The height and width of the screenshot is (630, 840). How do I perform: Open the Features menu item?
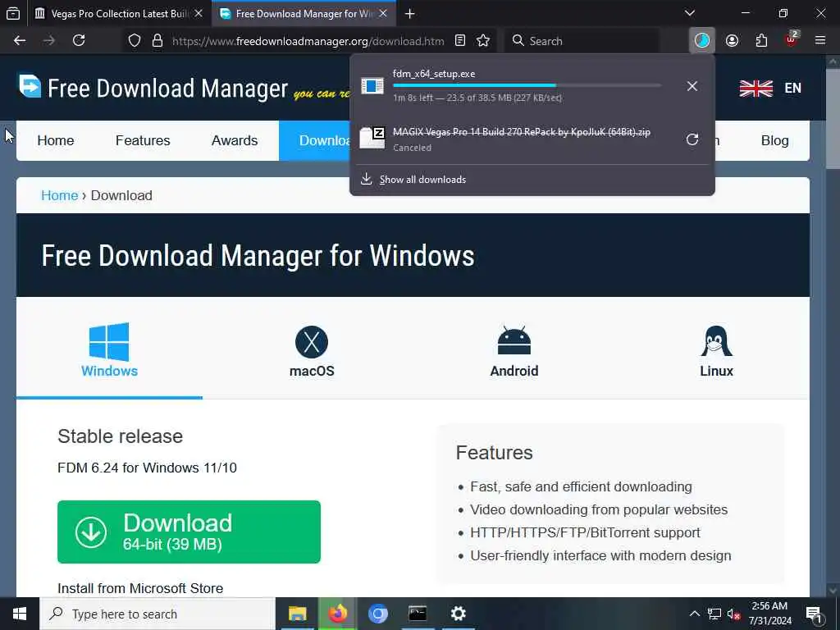tap(143, 140)
